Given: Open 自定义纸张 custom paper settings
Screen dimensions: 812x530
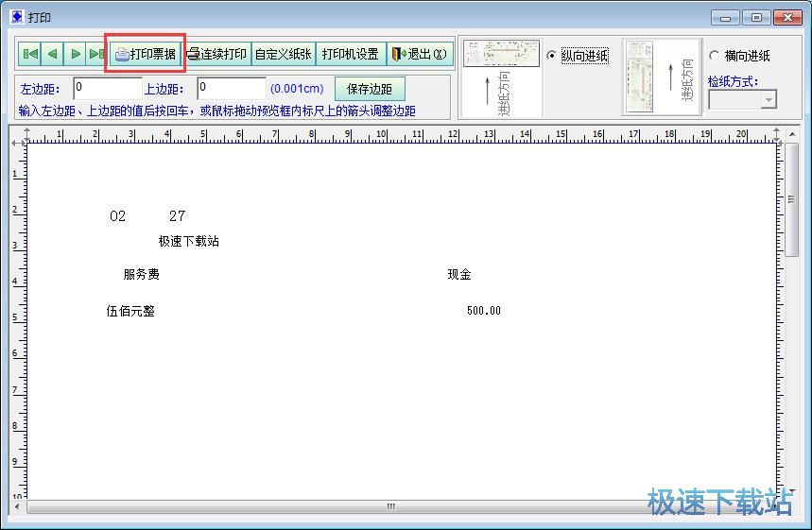Looking at the screenshot, I should point(284,54).
